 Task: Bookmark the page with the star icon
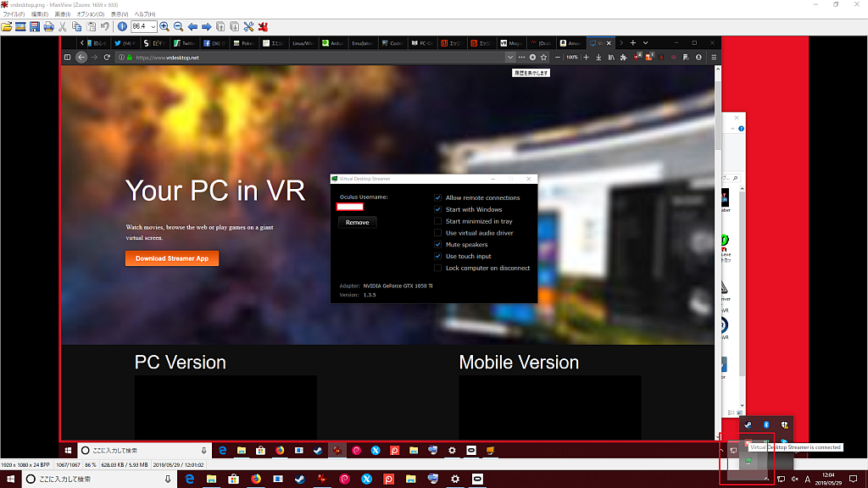coord(544,57)
